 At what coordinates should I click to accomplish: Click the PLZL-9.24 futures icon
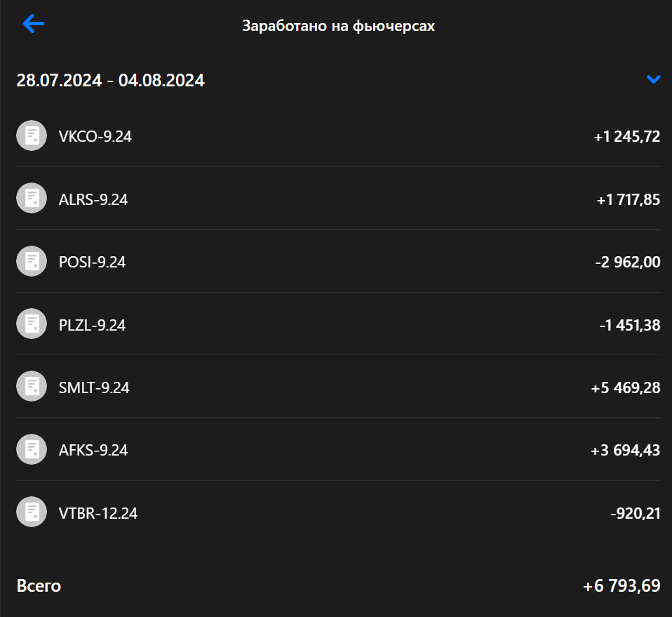tap(32, 324)
